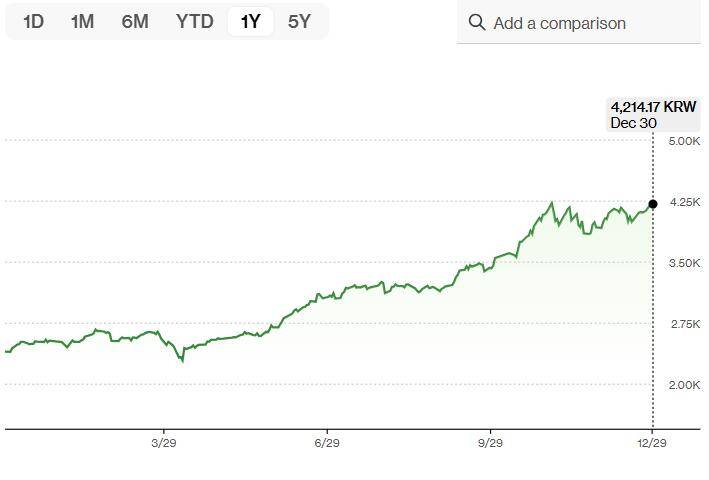
Task: Click the Dec 30 tooltip date
Action: [x=634, y=123]
